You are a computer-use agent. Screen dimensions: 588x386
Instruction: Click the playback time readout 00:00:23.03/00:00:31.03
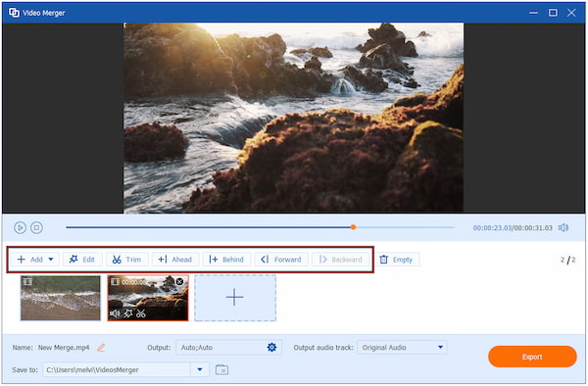pos(513,228)
